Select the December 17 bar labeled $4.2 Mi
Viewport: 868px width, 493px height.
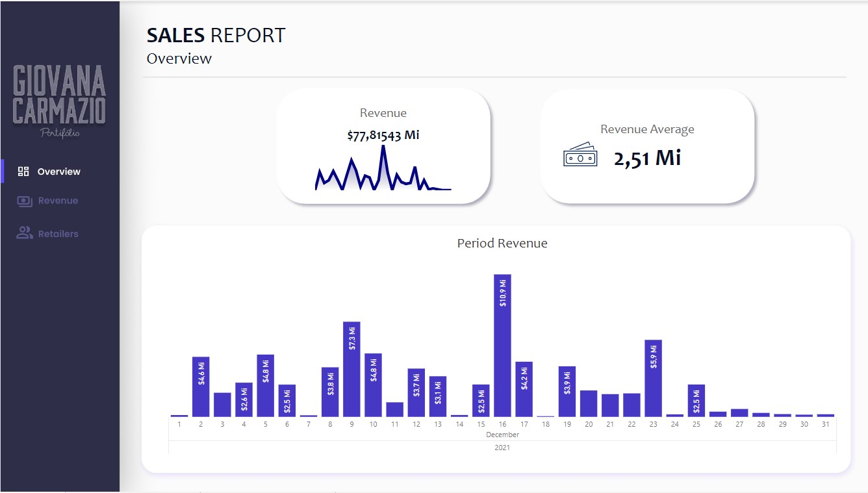524,389
